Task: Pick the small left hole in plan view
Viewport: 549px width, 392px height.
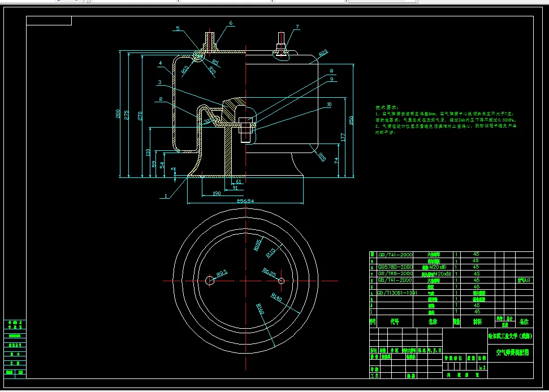Action: [209, 281]
